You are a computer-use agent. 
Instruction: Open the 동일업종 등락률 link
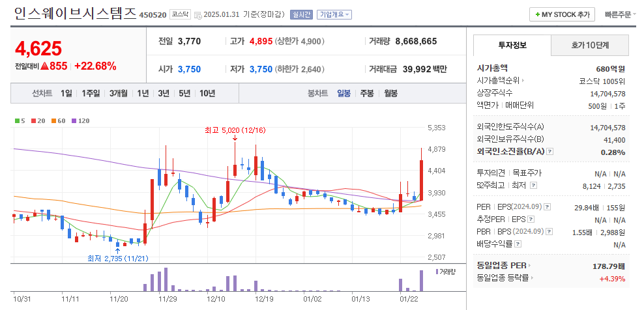click(504, 278)
